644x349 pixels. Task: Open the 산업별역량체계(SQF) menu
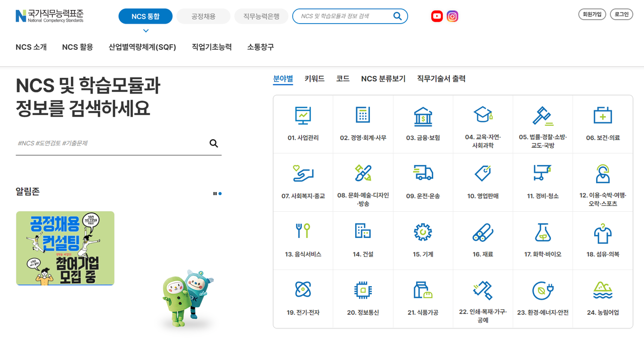(142, 47)
